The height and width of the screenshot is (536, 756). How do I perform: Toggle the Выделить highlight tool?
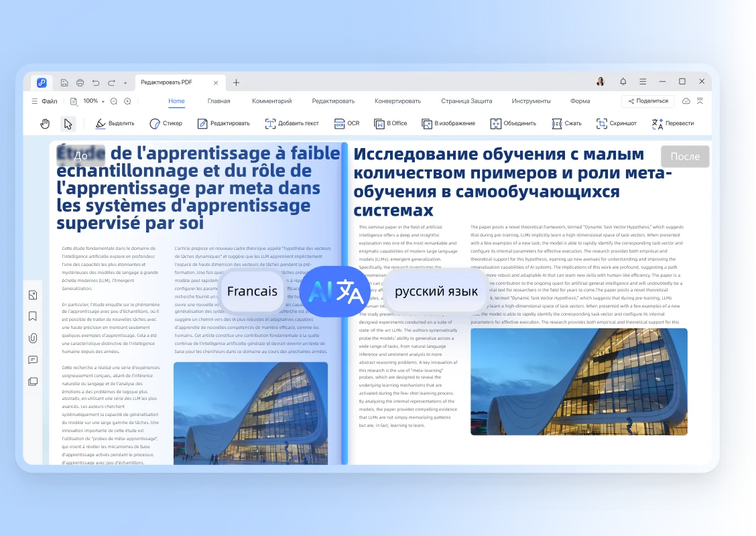115,123
